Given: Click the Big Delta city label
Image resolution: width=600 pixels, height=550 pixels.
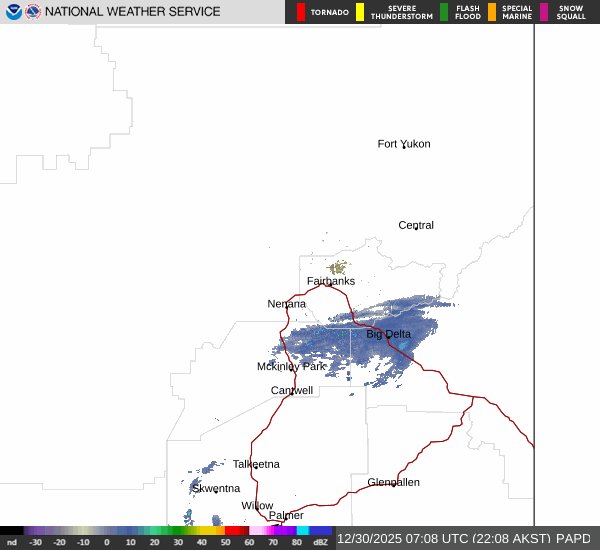Looking at the screenshot, I should coord(388,334).
